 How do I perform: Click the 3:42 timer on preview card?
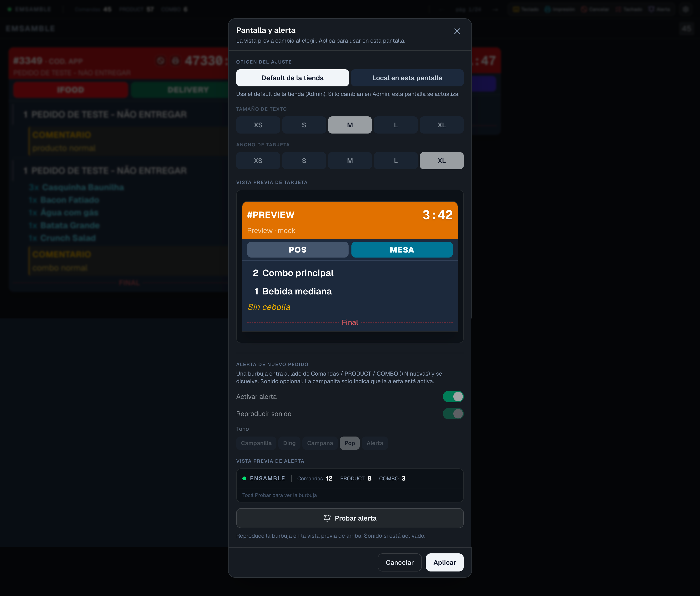click(438, 215)
